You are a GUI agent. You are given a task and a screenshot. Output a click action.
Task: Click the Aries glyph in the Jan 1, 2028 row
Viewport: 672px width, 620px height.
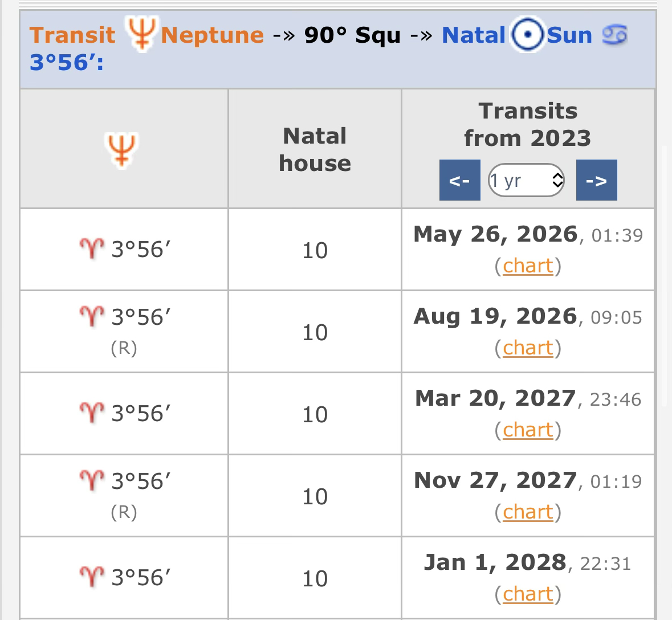click(92, 577)
